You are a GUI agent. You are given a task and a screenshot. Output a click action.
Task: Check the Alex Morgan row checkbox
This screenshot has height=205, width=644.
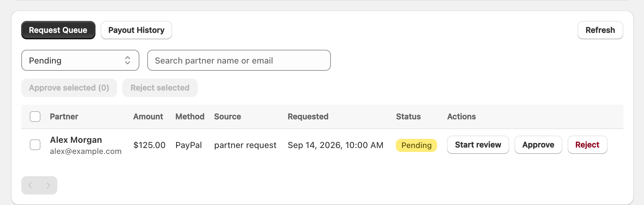tap(35, 145)
